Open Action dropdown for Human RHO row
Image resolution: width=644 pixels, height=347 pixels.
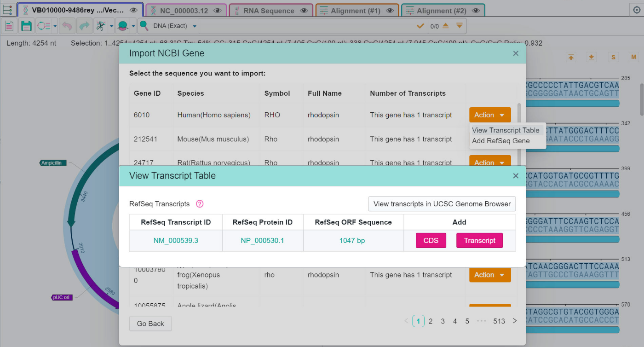[490, 115]
